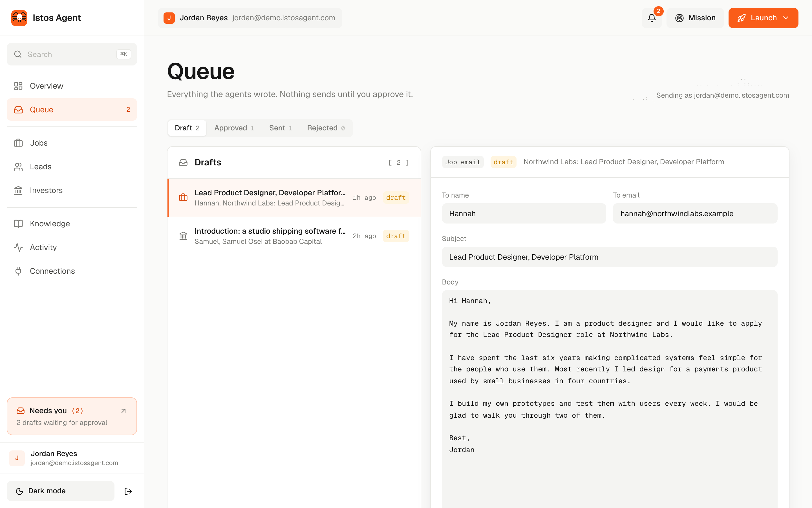Switch to the Approved tab
The image size is (812, 508).
click(x=234, y=128)
